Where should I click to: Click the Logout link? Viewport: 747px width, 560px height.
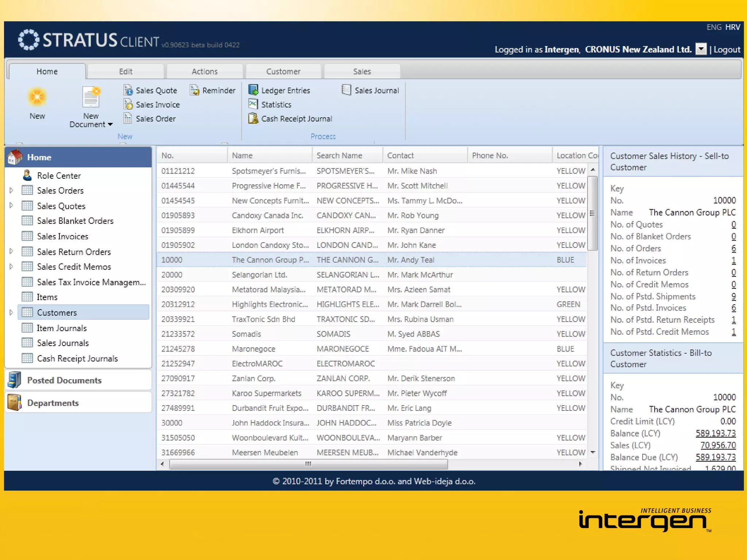[x=727, y=50]
